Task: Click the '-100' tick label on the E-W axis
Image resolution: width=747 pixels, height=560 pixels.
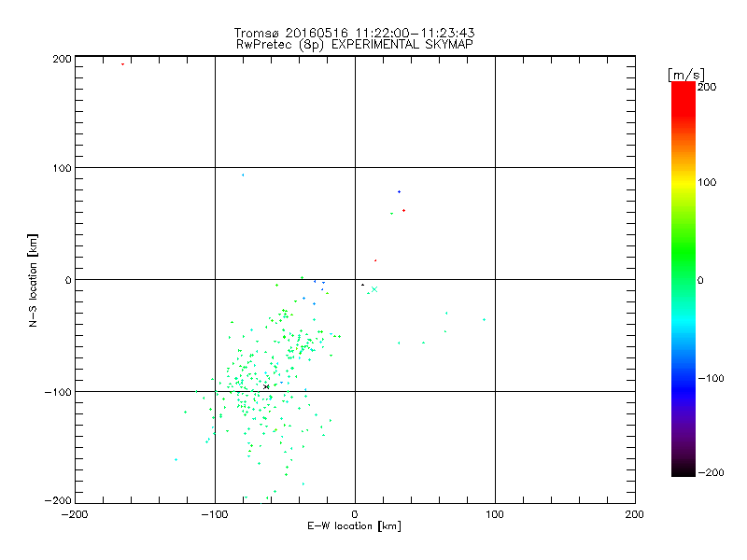Action: (x=215, y=514)
